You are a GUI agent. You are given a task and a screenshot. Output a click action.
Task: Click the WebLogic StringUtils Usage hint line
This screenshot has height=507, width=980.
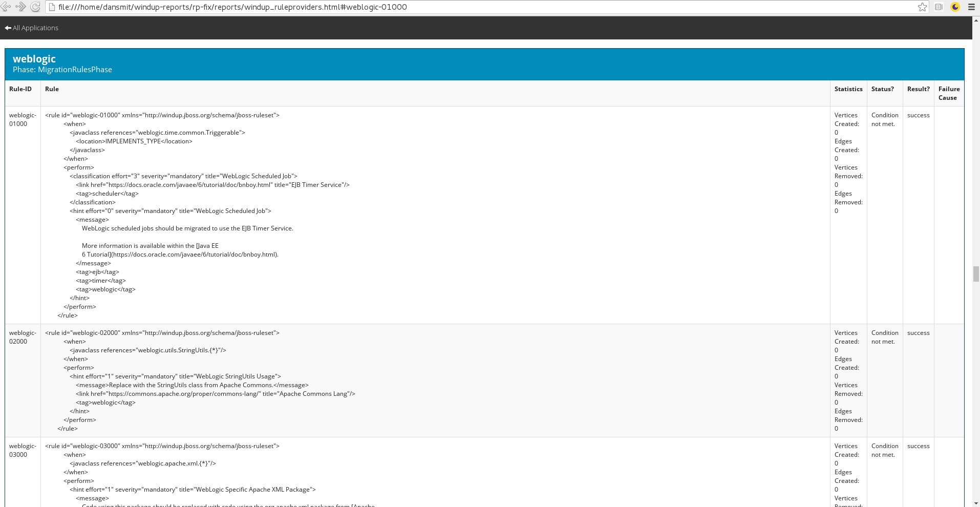(x=175, y=376)
